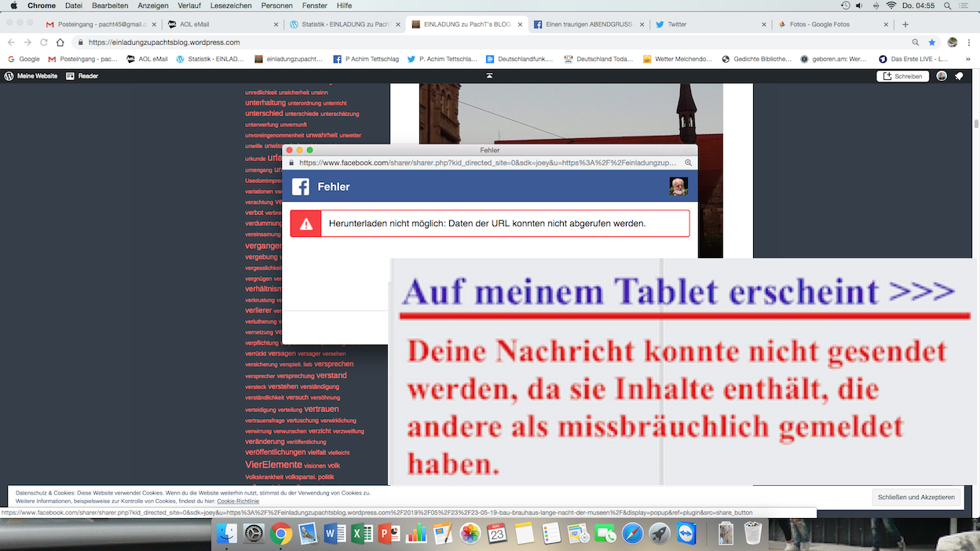The width and height of the screenshot is (980, 551).
Task: Open a new browser tab
Action: coord(905,24)
